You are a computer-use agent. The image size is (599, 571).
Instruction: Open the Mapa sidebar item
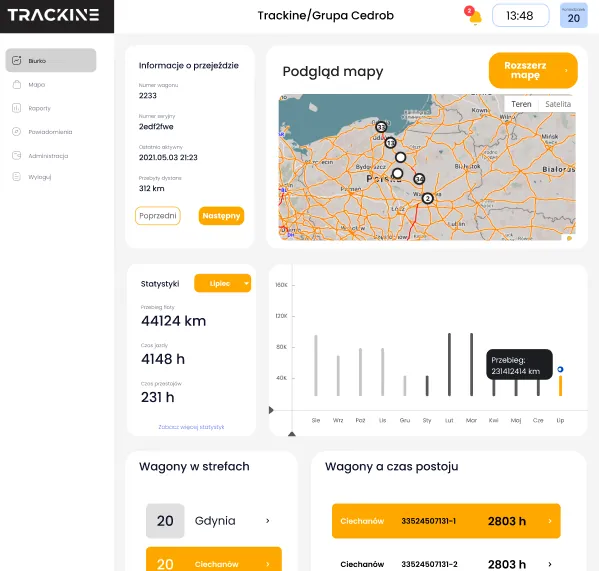[36, 84]
